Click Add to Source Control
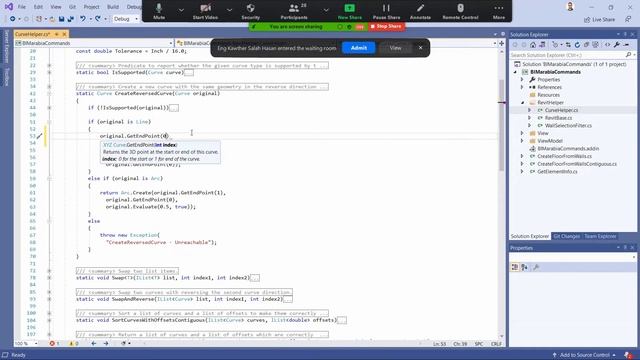The height and width of the screenshot is (360, 640). (x=584, y=355)
